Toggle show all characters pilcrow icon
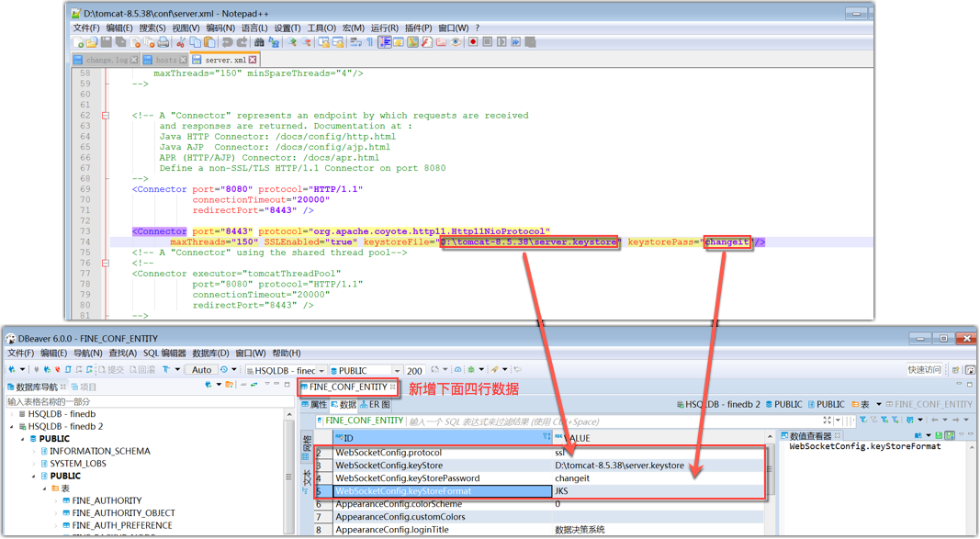 [x=370, y=42]
